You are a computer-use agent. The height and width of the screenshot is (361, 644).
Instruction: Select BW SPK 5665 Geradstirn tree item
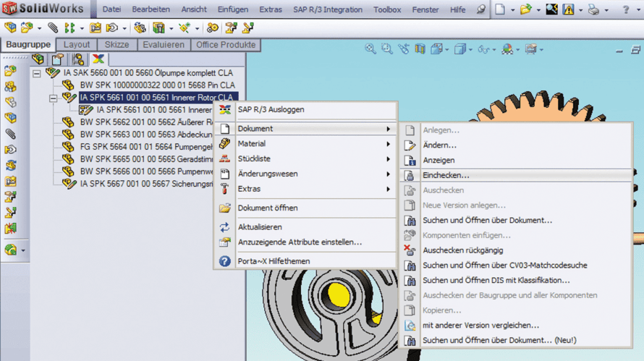point(145,158)
